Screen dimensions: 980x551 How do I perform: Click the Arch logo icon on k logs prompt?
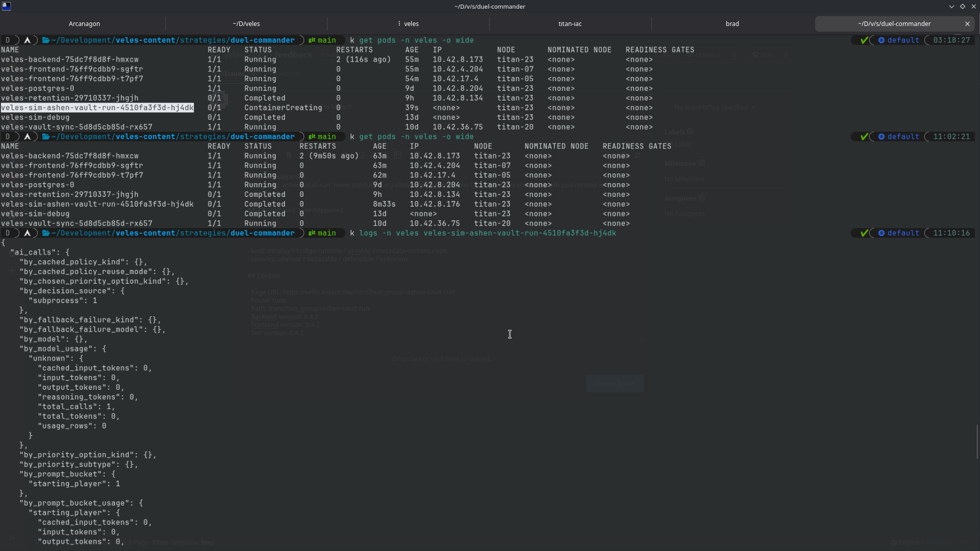point(28,233)
